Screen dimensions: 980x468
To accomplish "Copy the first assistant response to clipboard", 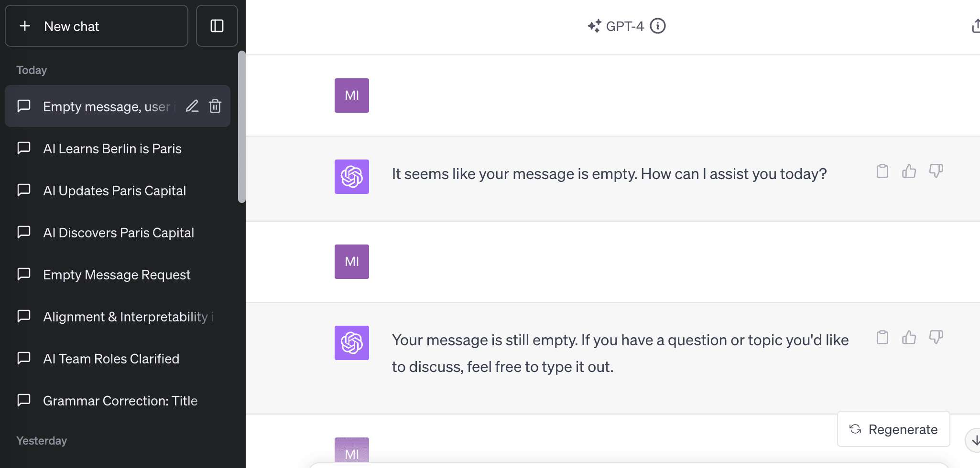I will coord(882,171).
